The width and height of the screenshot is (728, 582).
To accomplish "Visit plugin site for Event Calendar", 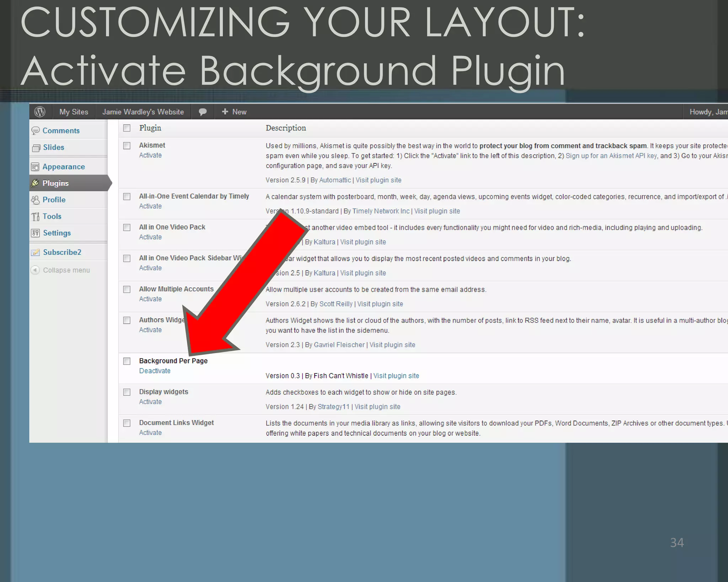I will tap(437, 211).
